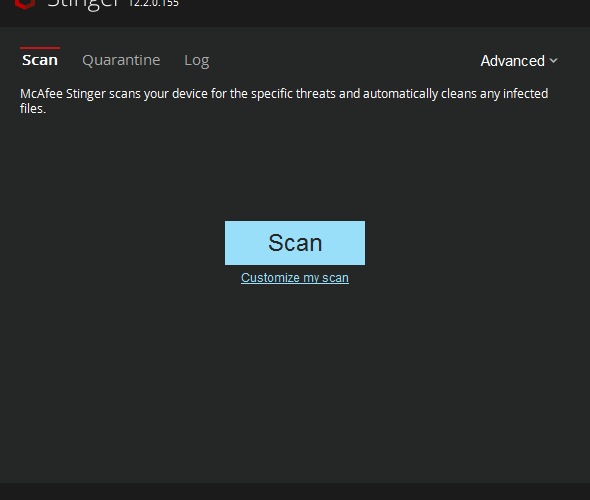Open the Customize my scan link
The height and width of the screenshot is (500, 590).
(295, 278)
